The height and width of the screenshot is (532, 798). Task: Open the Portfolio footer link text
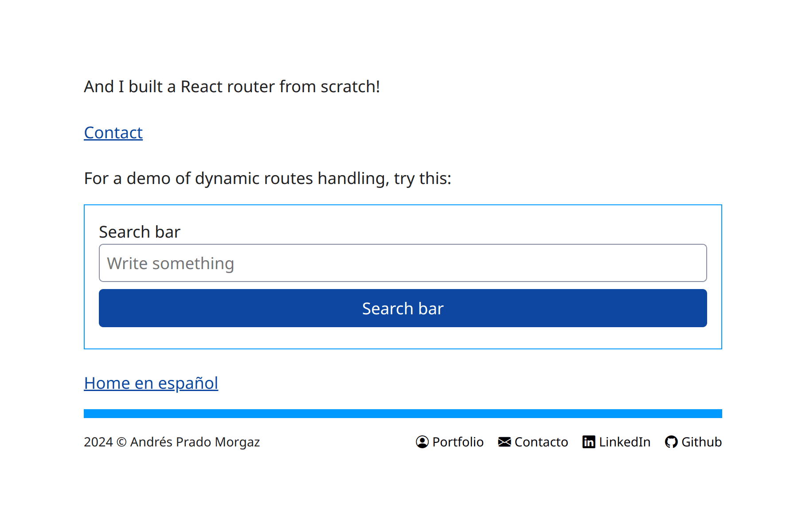pos(458,442)
